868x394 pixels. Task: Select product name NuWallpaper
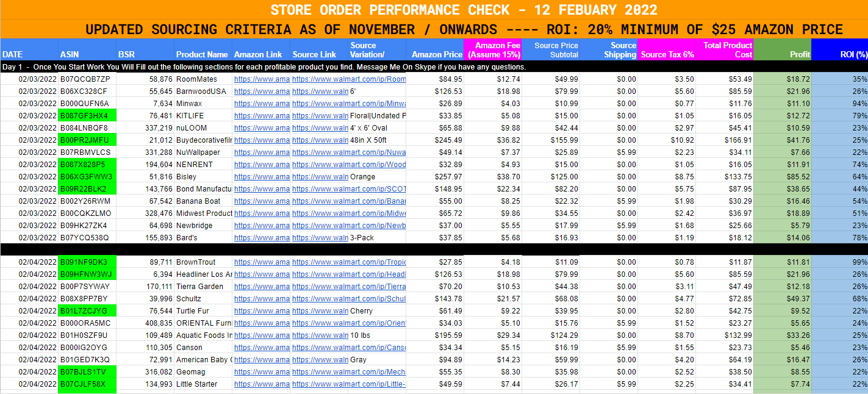point(203,152)
